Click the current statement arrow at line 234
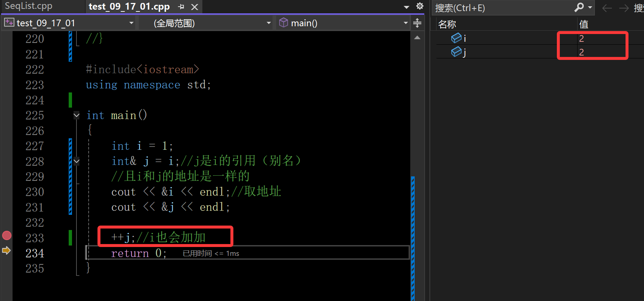 coord(6,251)
